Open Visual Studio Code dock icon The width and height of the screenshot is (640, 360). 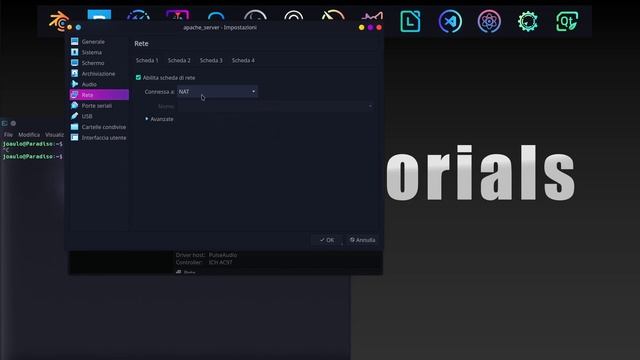450,21
